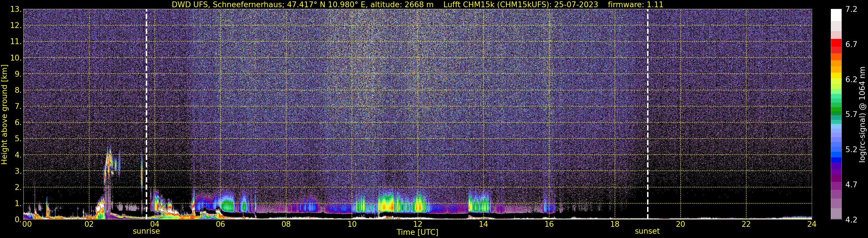Click the time tick label '06'
868x238 pixels.
(220, 224)
